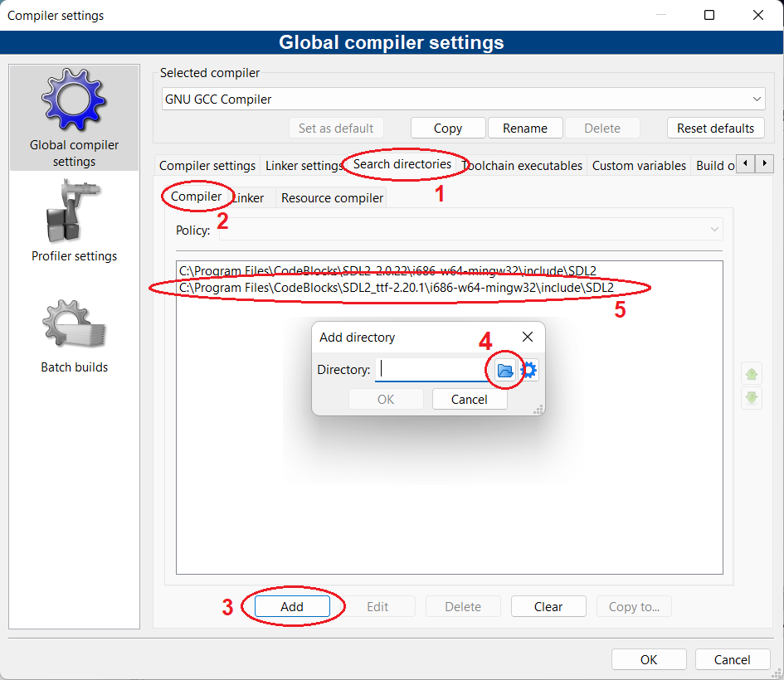Click the Copy compiler button
This screenshot has width=784, height=680.
[x=448, y=128]
